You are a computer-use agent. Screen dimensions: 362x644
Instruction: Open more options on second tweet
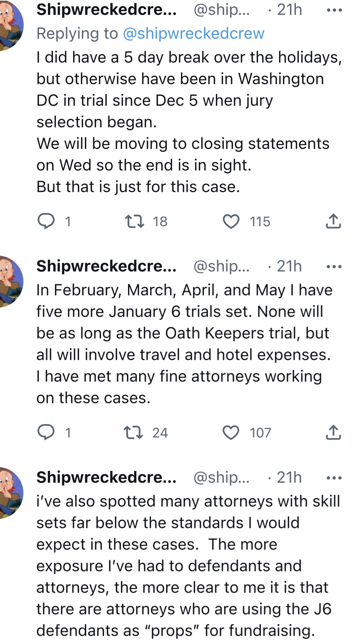point(334,266)
